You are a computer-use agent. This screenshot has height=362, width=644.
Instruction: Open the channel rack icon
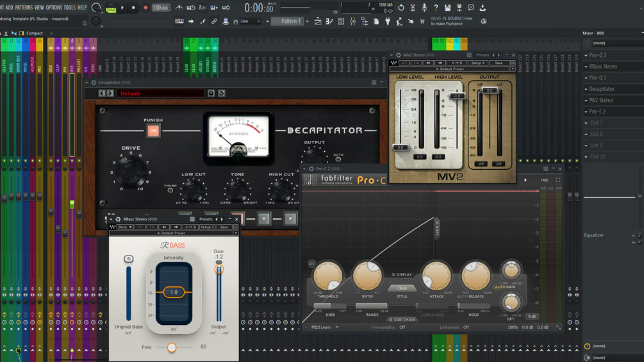341,21
